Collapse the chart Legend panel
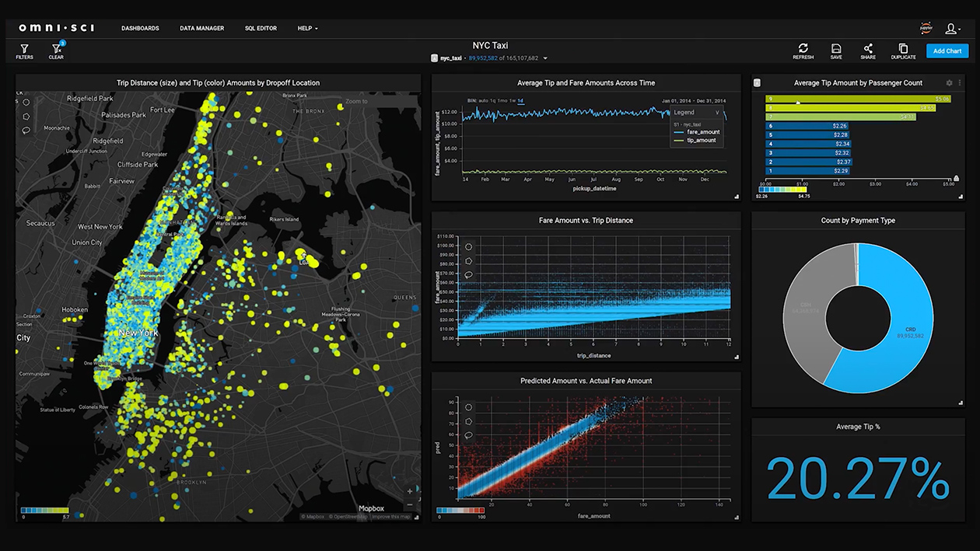This screenshot has height=551, width=980. pyautogui.click(x=717, y=113)
